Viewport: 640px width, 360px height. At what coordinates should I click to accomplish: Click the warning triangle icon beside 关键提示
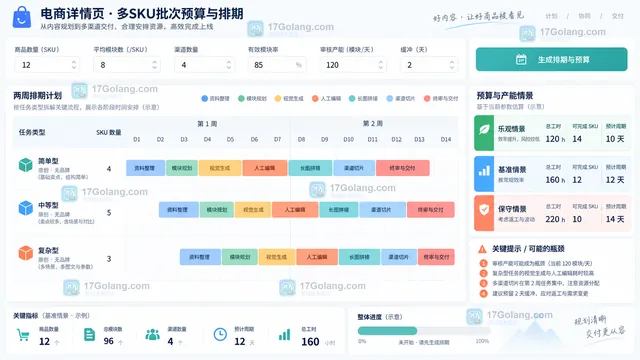pos(482,249)
